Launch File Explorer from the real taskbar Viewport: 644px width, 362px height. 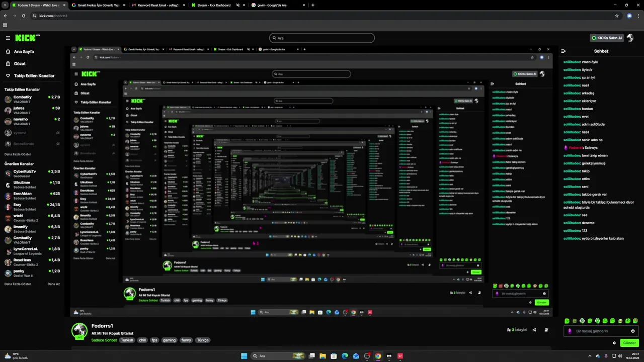[x=323, y=356]
